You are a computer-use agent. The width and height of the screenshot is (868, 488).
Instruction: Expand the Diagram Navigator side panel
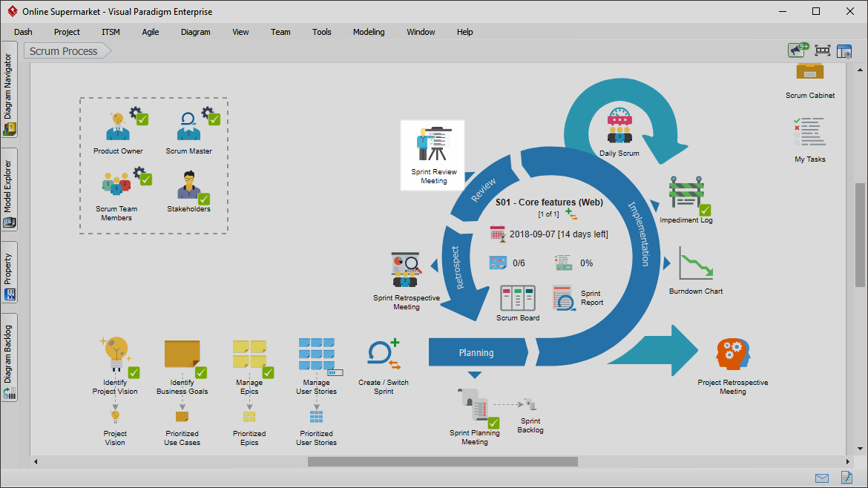click(9, 90)
